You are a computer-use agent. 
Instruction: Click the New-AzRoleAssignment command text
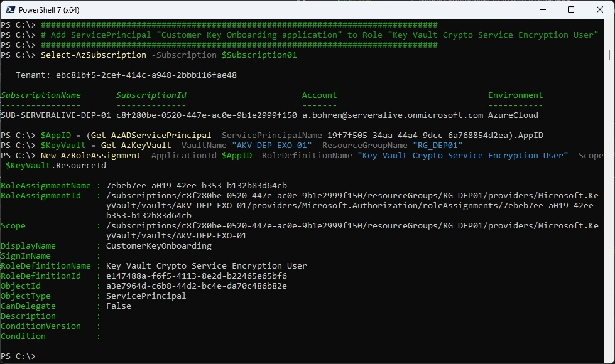coord(91,155)
